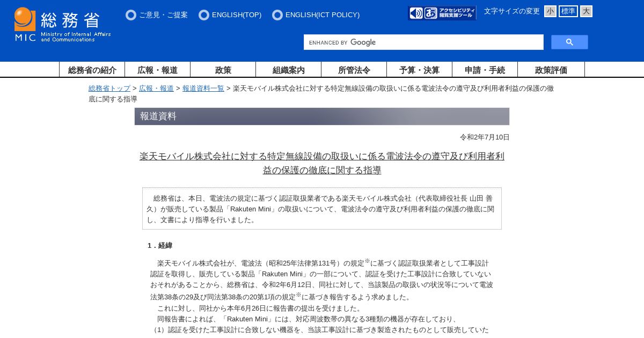The height and width of the screenshot is (338, 644).
Task: Click the 文字サイズの変更 label
Action: (512, 11)
